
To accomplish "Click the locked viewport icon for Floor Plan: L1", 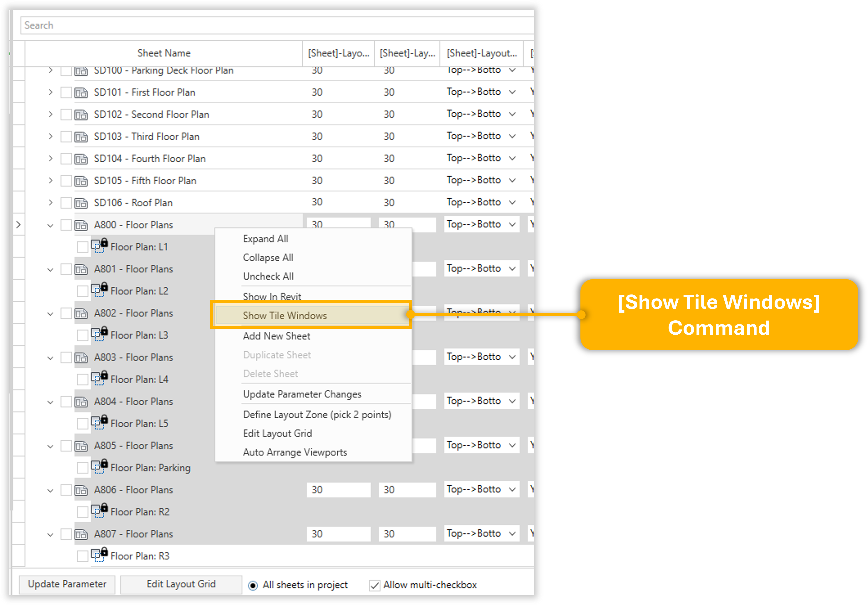I will pos(99,246).
